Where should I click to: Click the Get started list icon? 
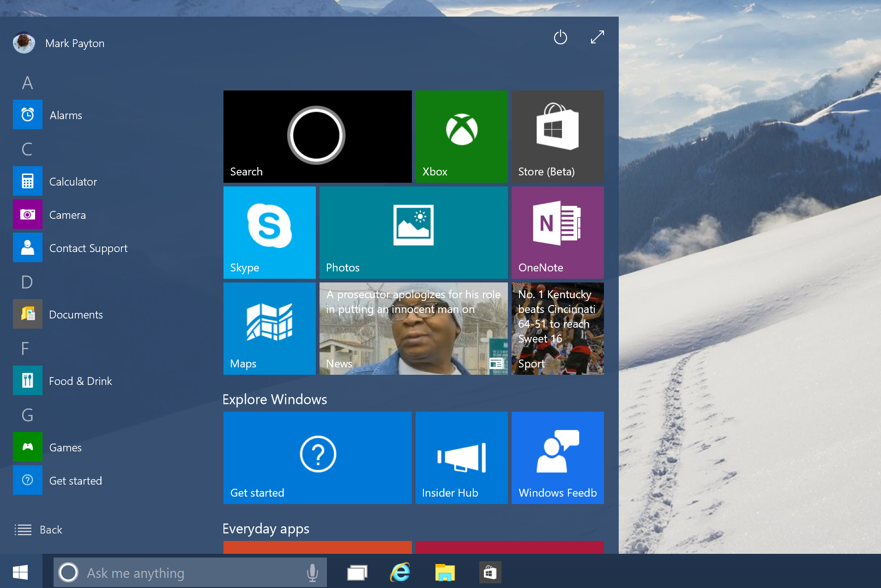(28, 480)
